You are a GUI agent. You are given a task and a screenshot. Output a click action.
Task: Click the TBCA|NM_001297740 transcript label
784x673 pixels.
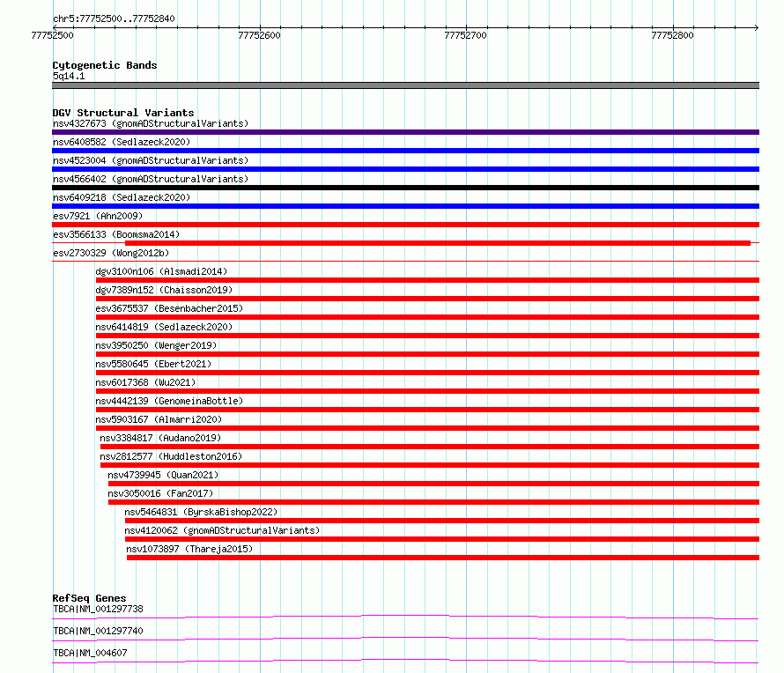pyautogui.click(x=98, y=631)
